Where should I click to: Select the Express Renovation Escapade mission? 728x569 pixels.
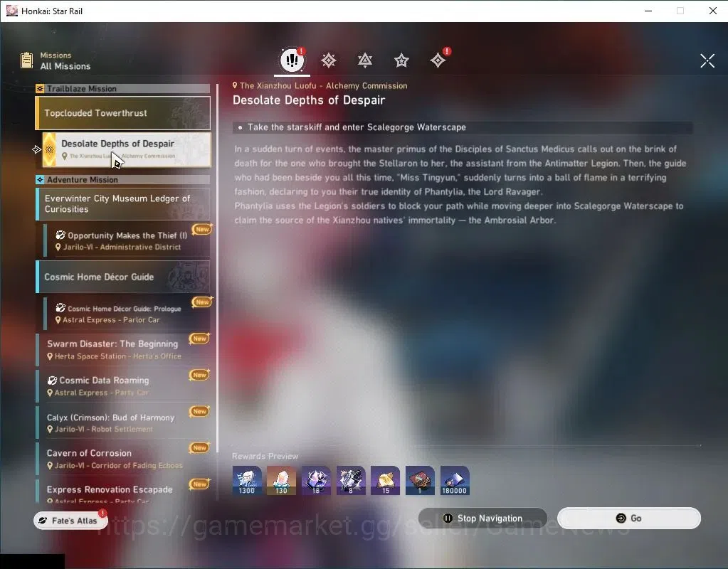[x=122, y=491]
